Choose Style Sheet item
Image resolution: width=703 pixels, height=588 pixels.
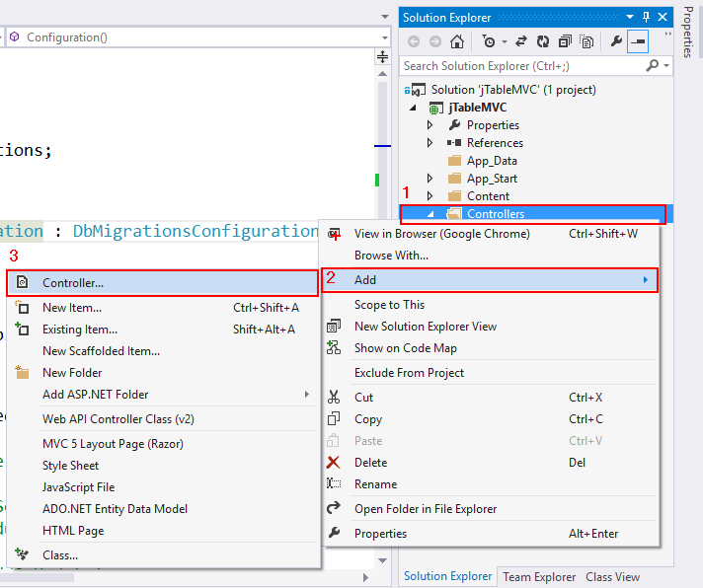pos(162,466)
